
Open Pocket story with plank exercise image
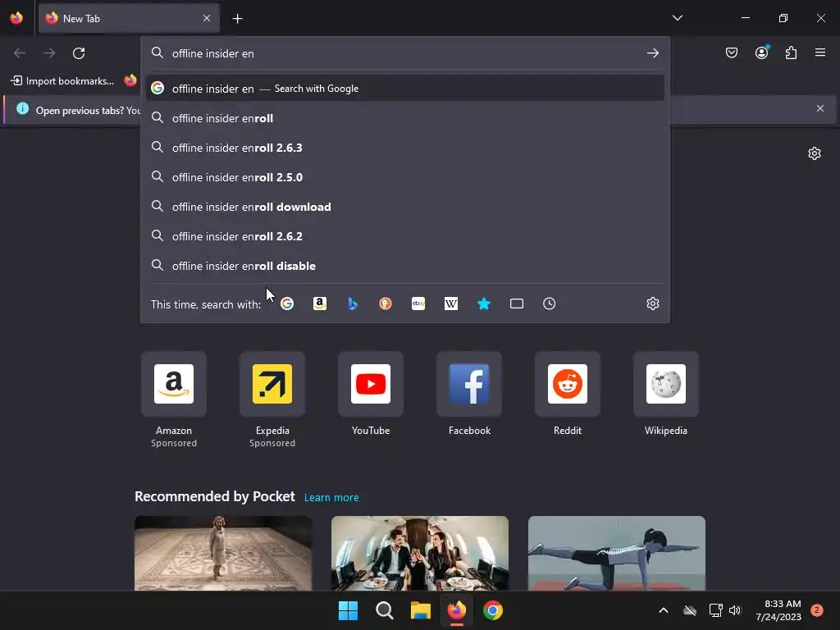click(617, 553)
